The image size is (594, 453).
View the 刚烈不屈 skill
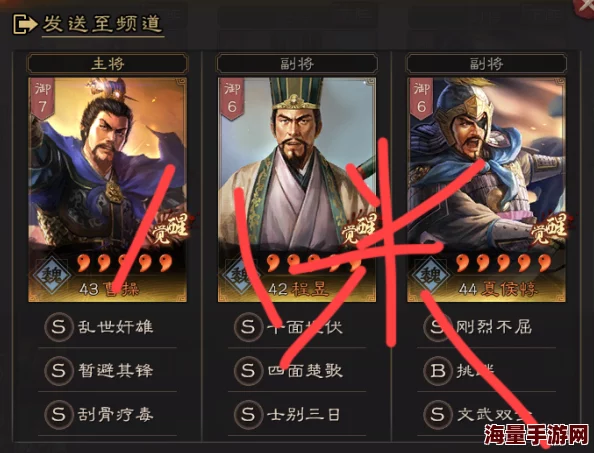pyautogui.click(x=494, y=327)
